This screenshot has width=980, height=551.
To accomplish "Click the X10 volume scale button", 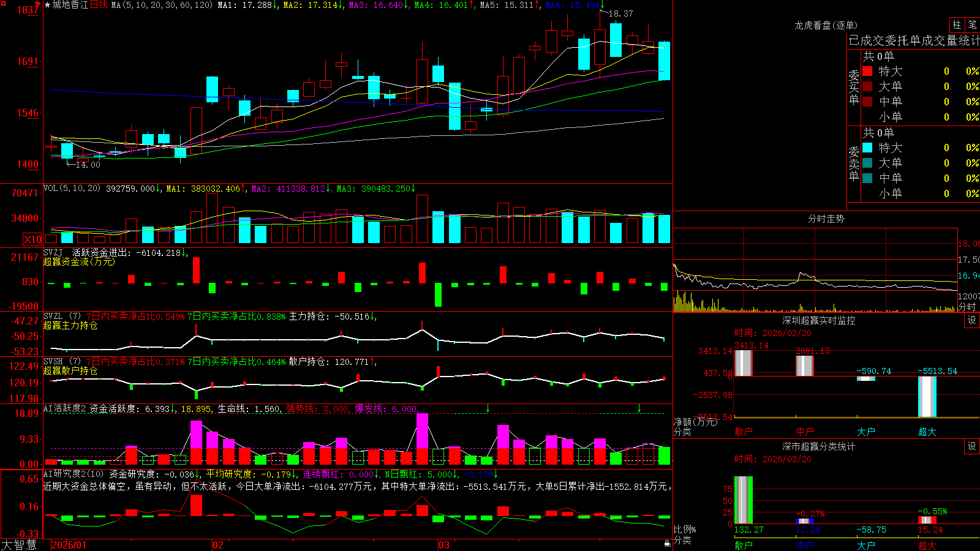I will tap(32, 239).
